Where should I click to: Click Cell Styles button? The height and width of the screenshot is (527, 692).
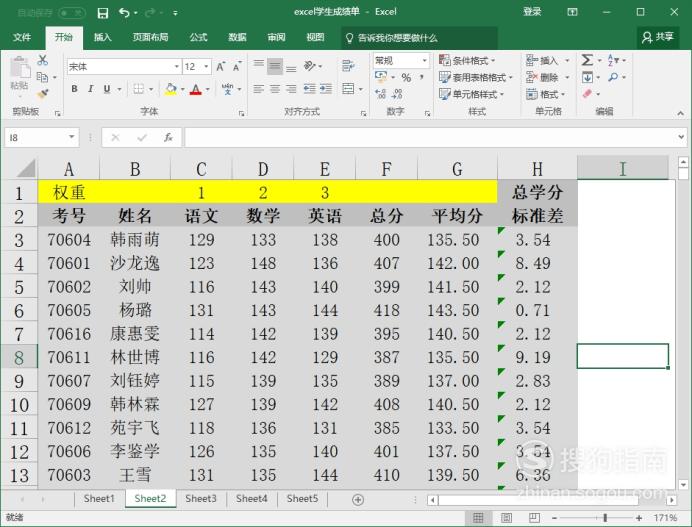click(x=471, y=94)
